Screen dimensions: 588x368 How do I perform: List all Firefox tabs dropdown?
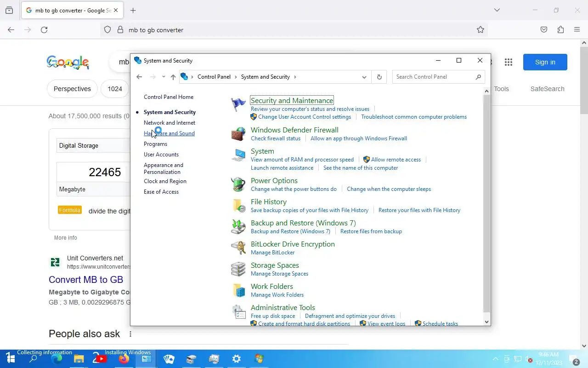click(x=497, y=10)
